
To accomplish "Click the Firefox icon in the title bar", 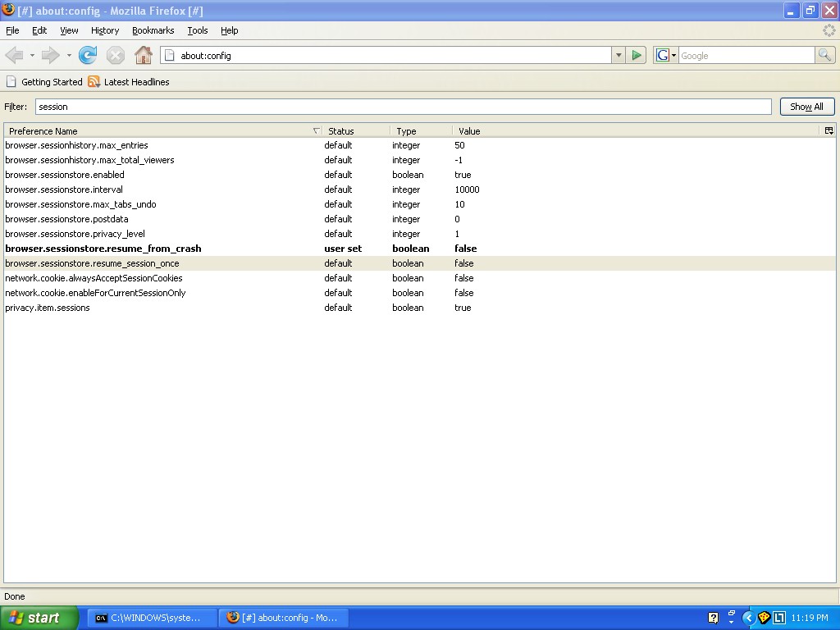I will pyautogui.click(x=8, y=10).
